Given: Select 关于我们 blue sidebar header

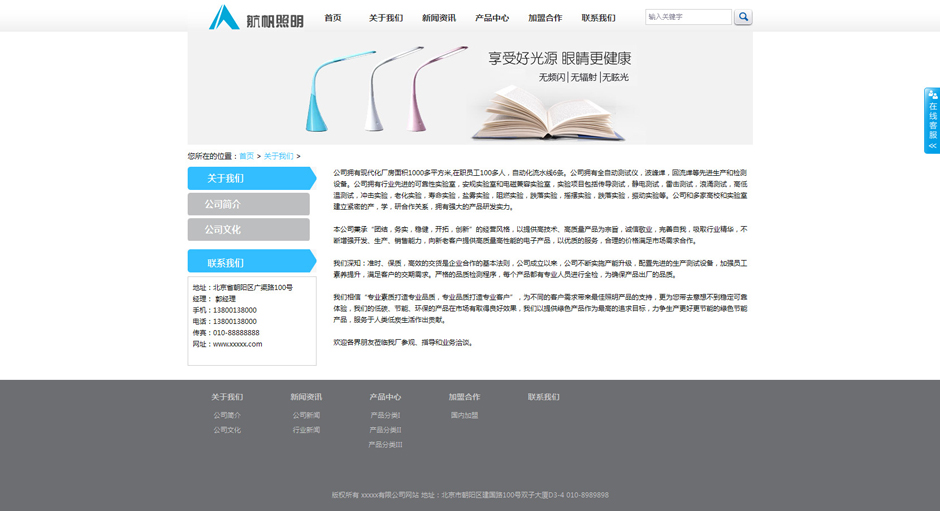Looking at the screenshot, I should pyautogui.click(x=252, y=178).
